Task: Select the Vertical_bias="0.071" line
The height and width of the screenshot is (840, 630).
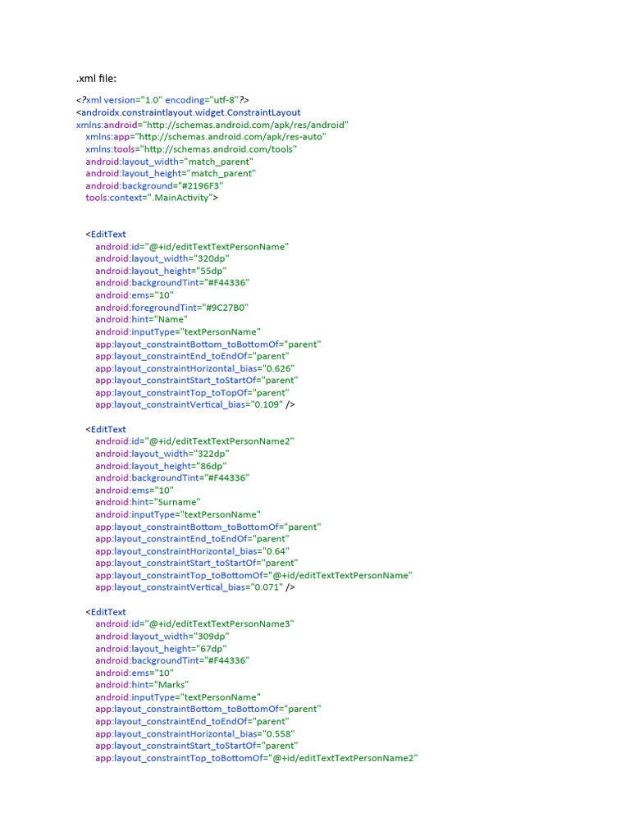Action: pos(195,587)
